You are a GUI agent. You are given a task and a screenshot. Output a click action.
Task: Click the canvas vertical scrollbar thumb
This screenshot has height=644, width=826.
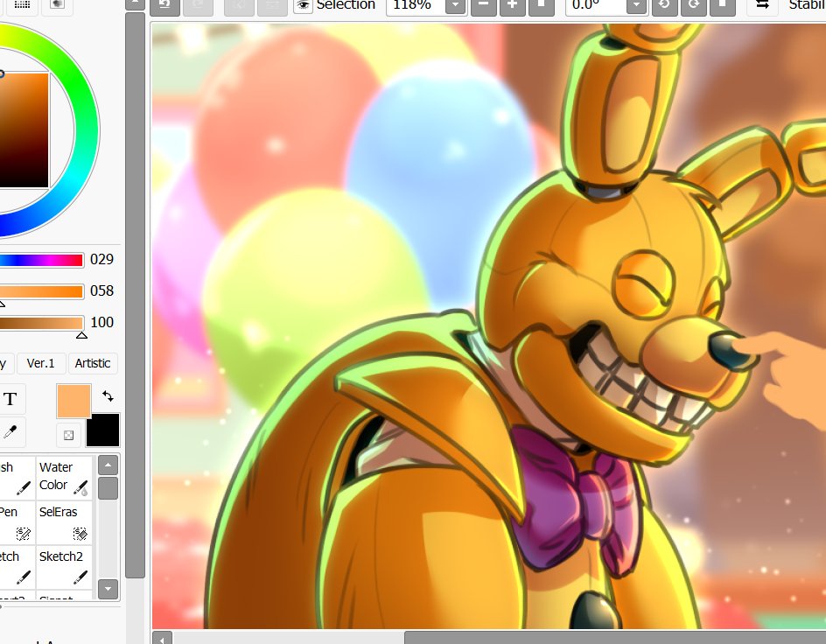pyautogui.click(x=136, y=295)
